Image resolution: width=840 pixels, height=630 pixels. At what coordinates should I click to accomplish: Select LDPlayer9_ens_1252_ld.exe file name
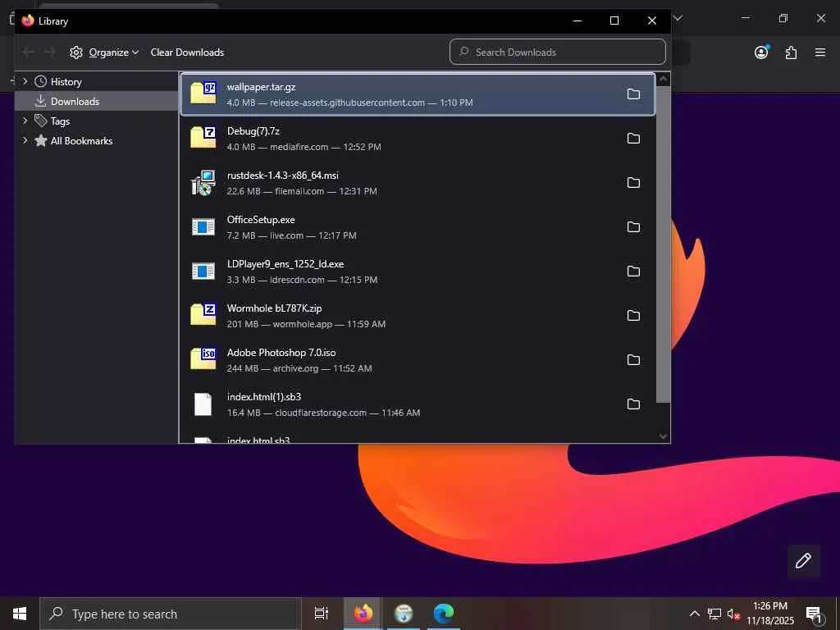pyautogui.click(x=285, y=264)
